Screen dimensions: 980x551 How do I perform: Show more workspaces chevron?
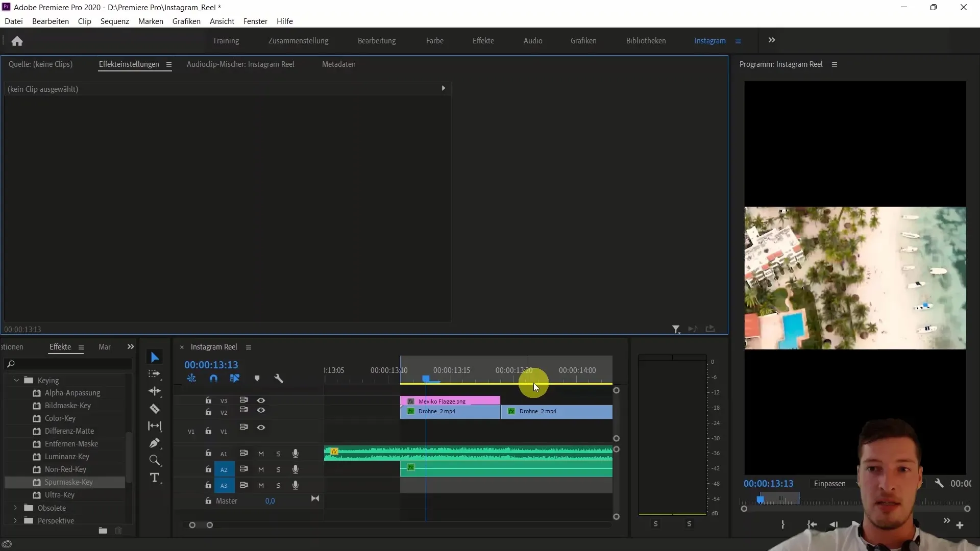pos(772,40)
